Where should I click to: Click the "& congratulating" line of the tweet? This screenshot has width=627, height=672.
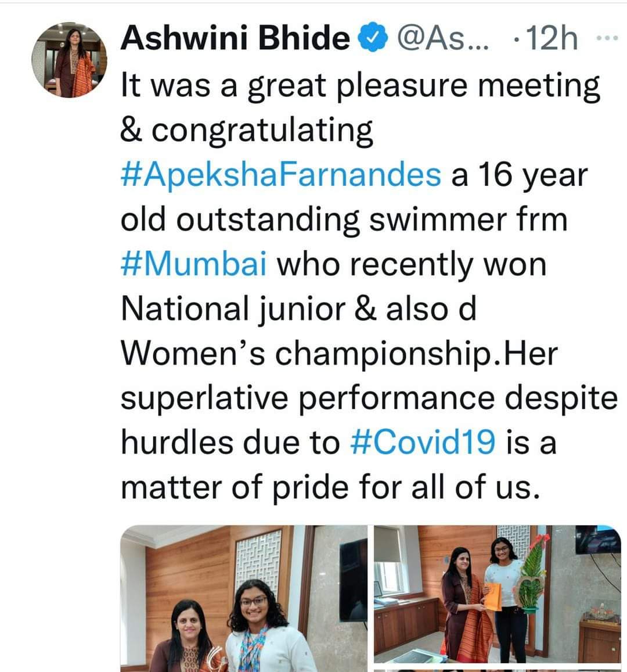[247, 130]
